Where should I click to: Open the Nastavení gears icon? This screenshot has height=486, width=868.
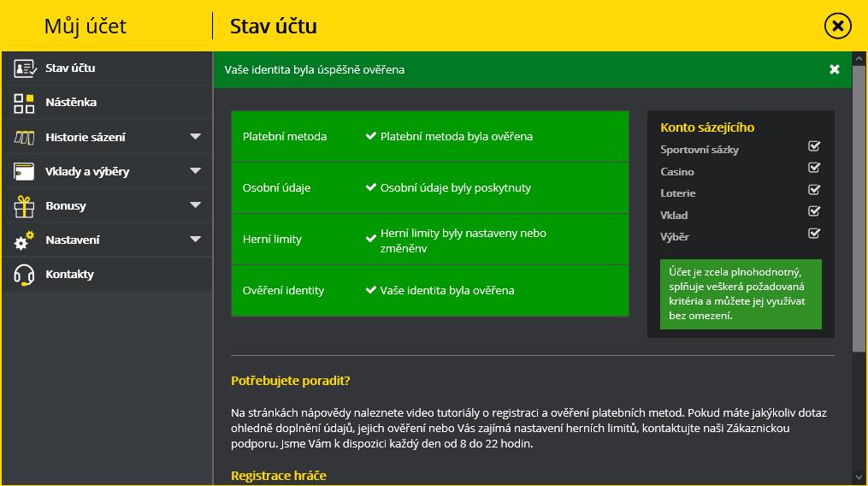point(24,240)
